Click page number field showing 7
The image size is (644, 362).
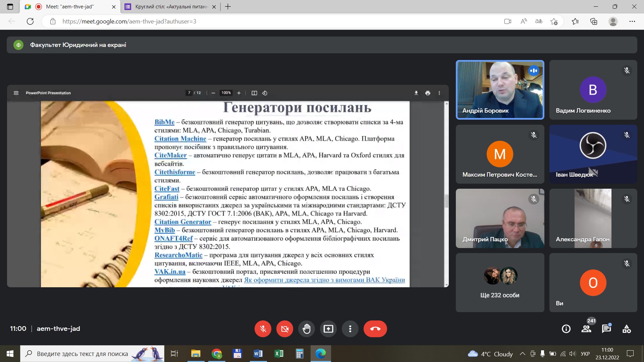pos(189,93)
